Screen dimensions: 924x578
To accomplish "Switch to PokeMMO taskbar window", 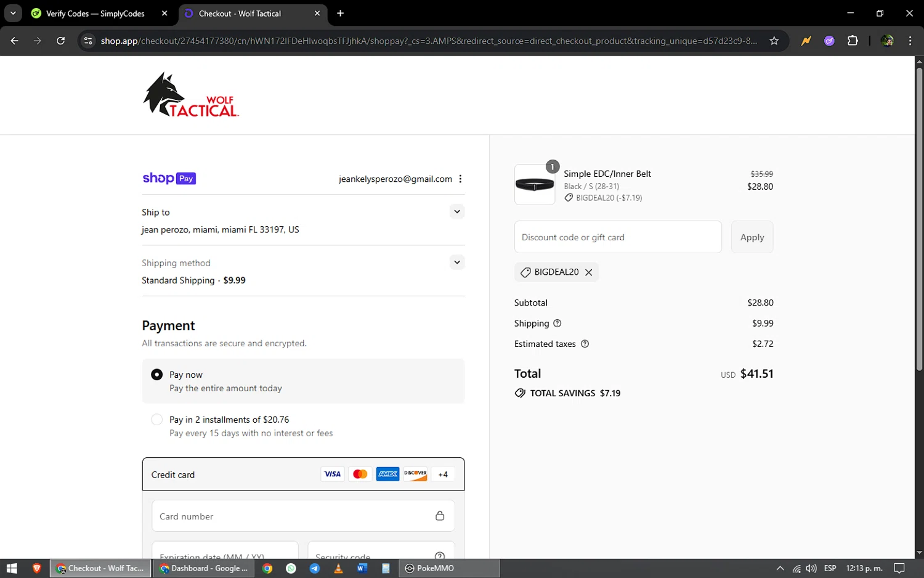I will click(449, 568).
